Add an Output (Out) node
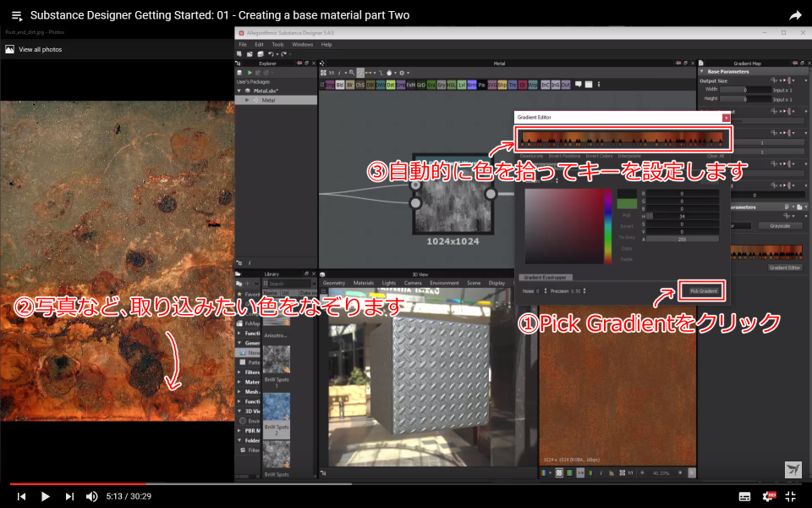The height and width of the screenshot is (508, 812). [566, 85]
